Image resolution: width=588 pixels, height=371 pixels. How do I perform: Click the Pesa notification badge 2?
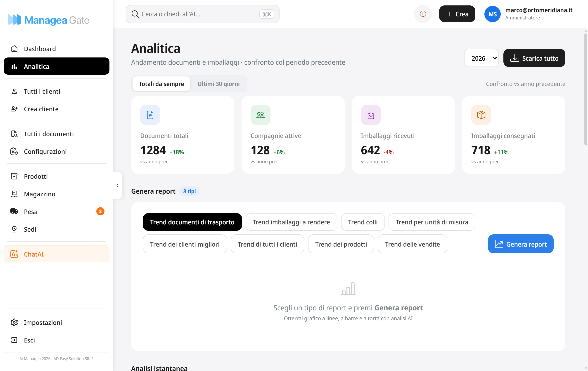tap(100, 211)
